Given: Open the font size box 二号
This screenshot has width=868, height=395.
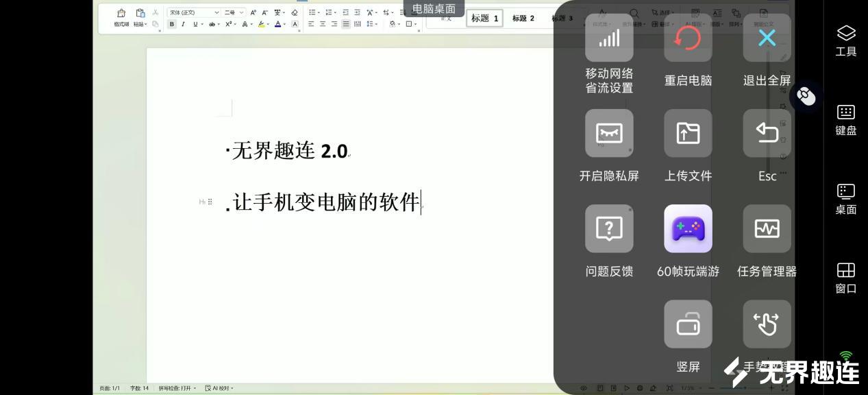Looking at the screenshot, I should point(234,12).
